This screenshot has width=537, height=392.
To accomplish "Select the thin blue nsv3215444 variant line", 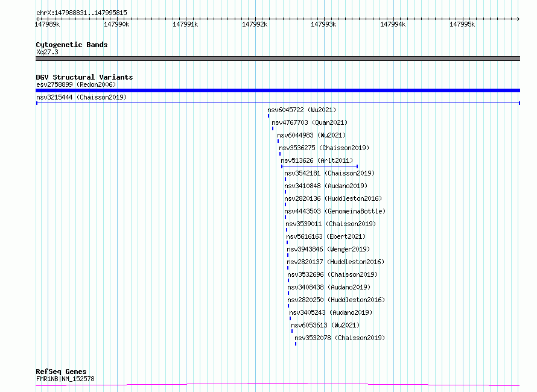I will pyautogui.click(x=278, y=103).
